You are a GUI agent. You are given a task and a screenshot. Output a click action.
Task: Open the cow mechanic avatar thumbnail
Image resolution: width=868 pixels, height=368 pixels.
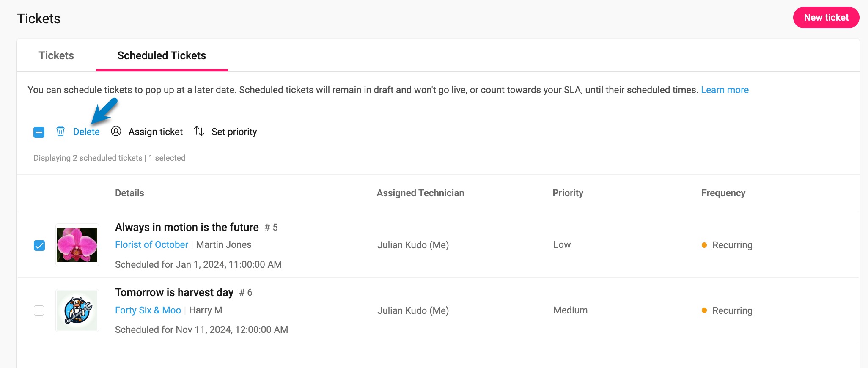77,310
